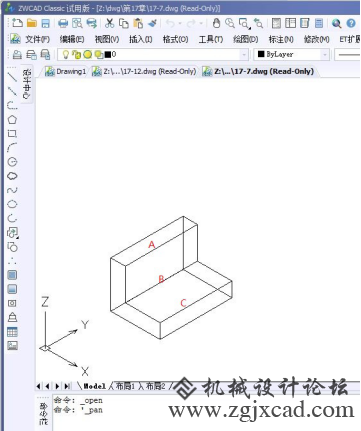Image resolution: width=361 pixels, height=431 pixels.
Task: Click the Zoom Previous icon
Action: tap(258, 23)
